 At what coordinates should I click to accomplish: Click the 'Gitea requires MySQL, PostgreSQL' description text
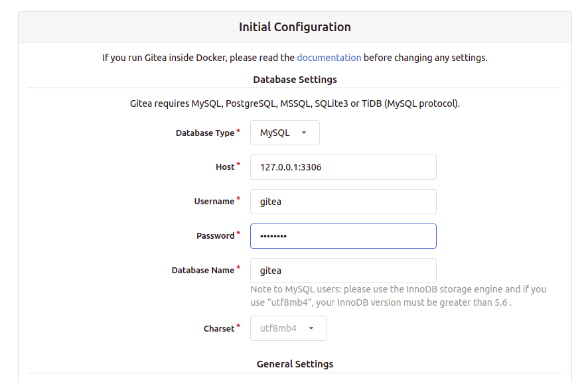click(x=295, y=103)
